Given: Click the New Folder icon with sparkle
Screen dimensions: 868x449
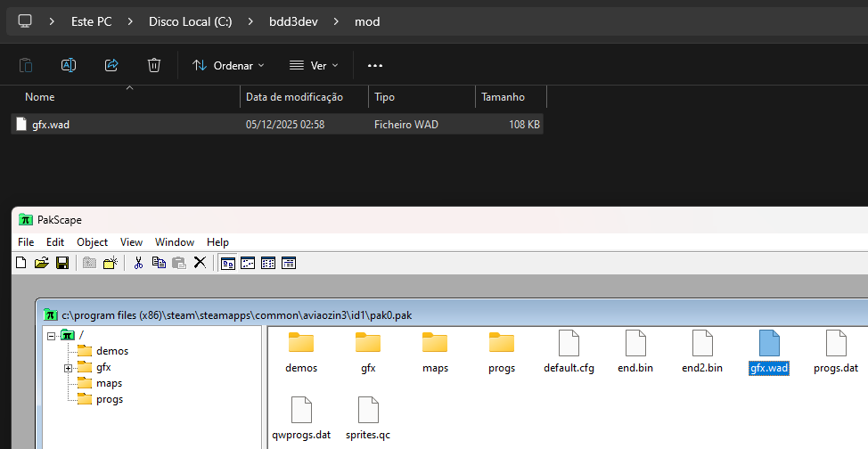Looking at the screenshot, I should (x=111, y=263).
